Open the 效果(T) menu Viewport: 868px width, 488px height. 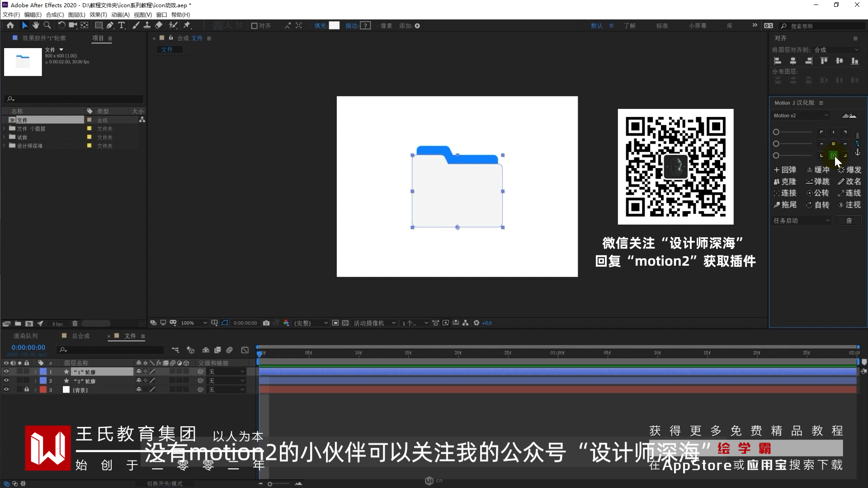pyautogui.click(x=98, y=15)
